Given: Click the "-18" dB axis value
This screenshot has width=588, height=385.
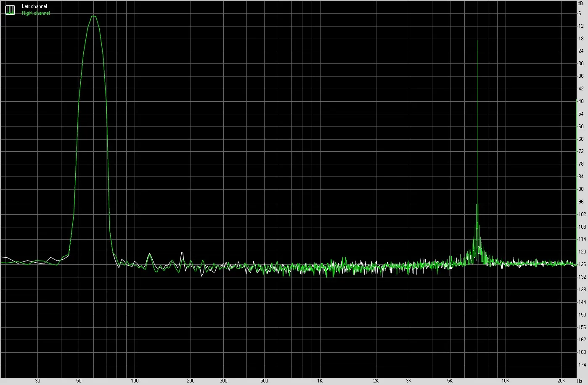Looking at the screenshot, I should coord(580,39).
